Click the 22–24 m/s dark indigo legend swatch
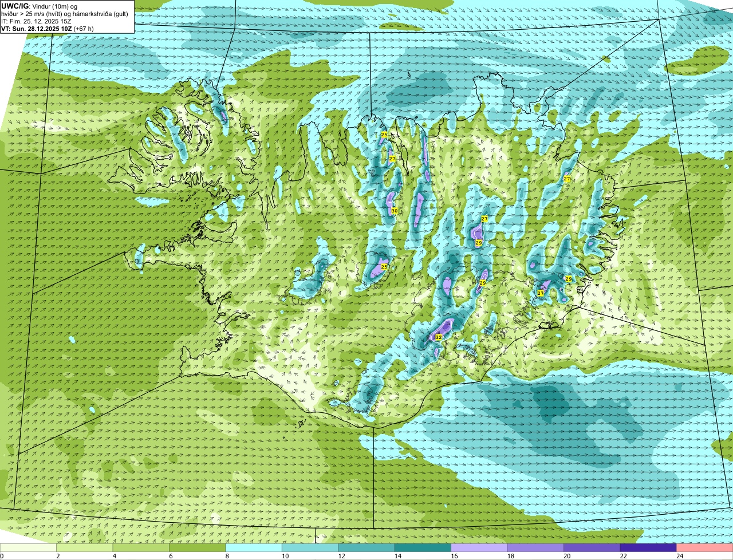 (x=648, y=548)
